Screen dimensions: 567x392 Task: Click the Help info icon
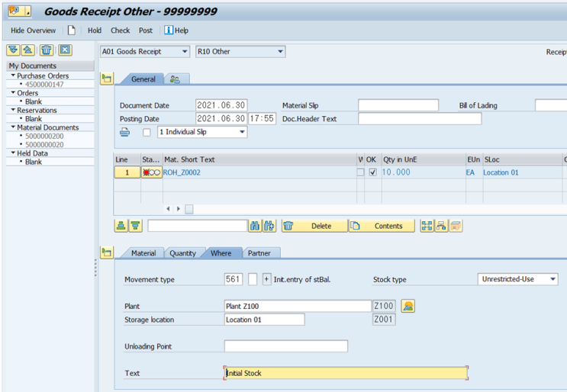[169, 30]
